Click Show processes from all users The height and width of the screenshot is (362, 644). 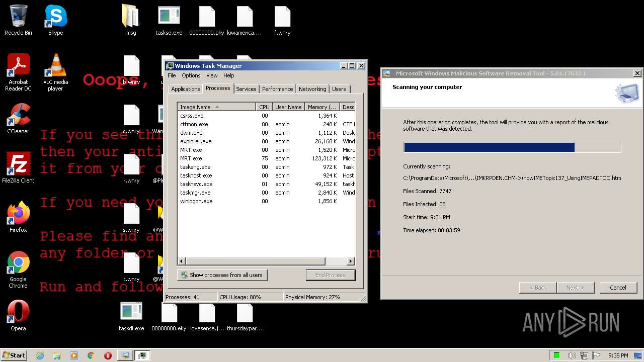[x=222, y=275]
